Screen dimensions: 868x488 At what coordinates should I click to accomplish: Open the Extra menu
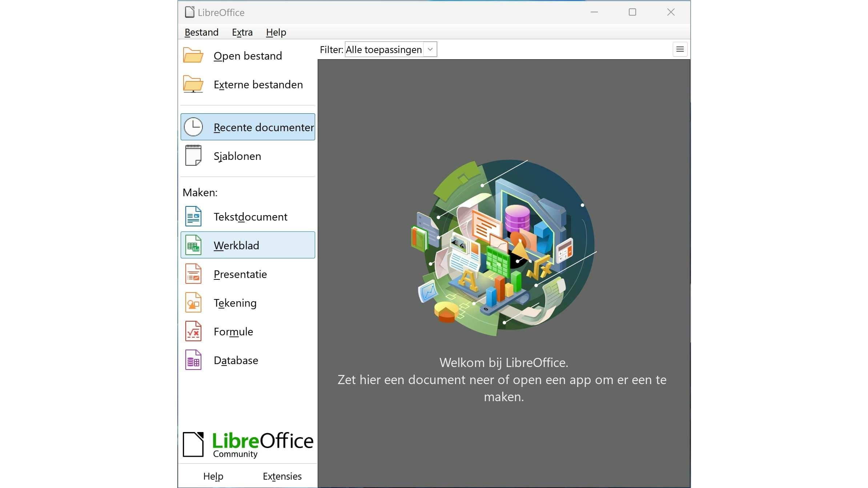click(x=242, y=32)
